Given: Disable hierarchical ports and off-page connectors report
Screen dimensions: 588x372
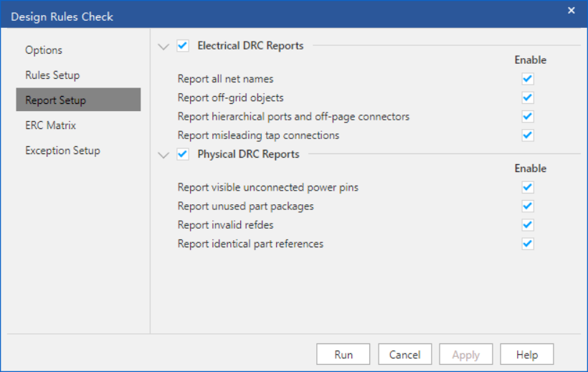Looking at the screenshot, I should 528,116.
